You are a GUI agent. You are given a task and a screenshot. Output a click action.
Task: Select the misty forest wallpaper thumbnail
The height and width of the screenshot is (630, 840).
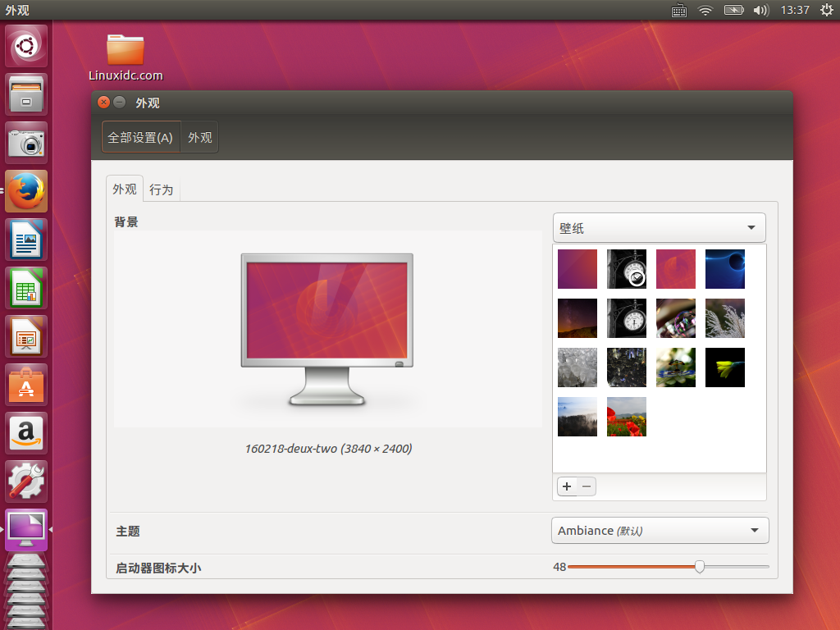coord(577,417)
